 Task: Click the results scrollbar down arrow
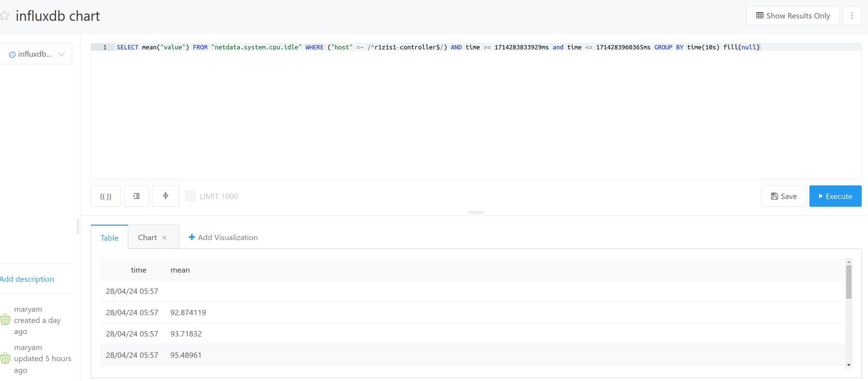(849, 365)
